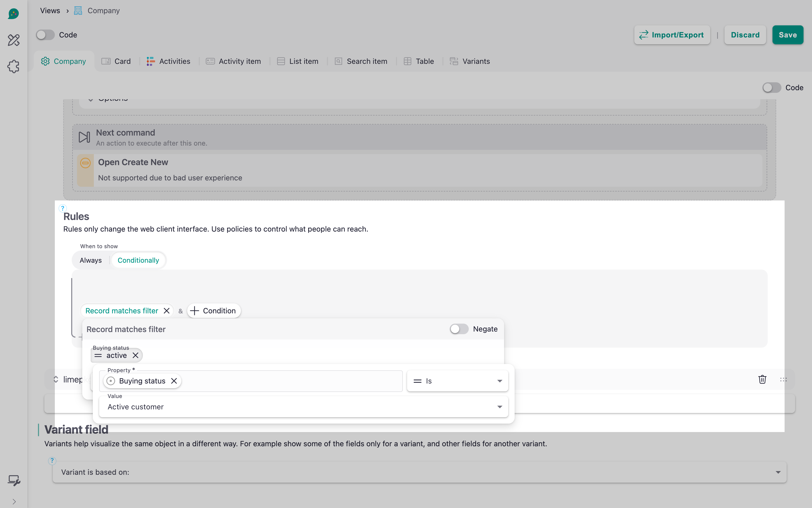The image size is (812, 508).
Task: Open the puzzle-piece add-ons sidebar icon
Action: point(13,66)
